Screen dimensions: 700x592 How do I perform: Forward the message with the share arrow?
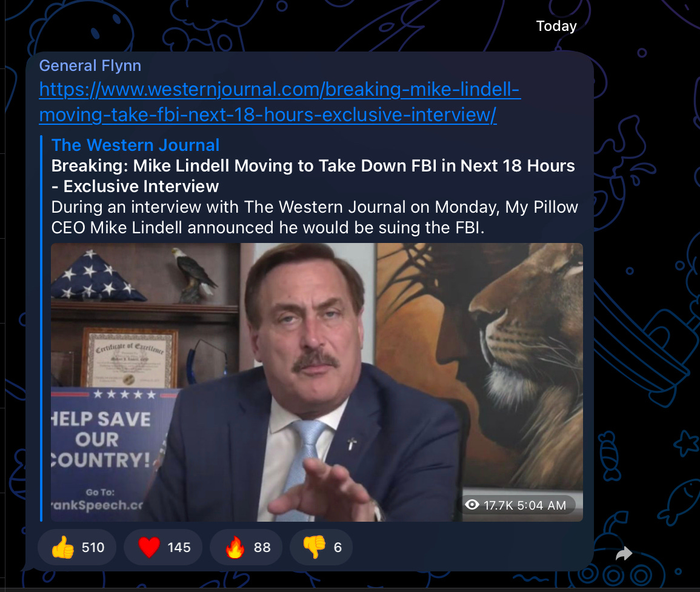[x=624, y=554]
